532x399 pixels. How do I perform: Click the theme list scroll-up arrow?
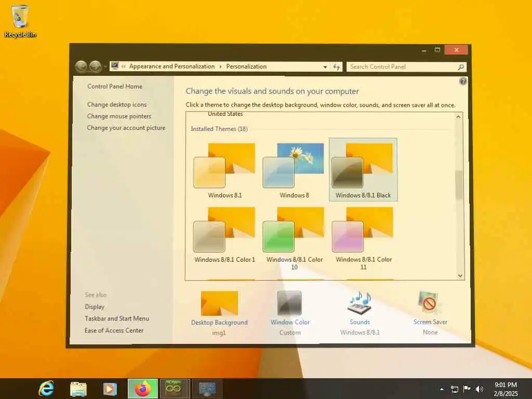coord(458,117)
